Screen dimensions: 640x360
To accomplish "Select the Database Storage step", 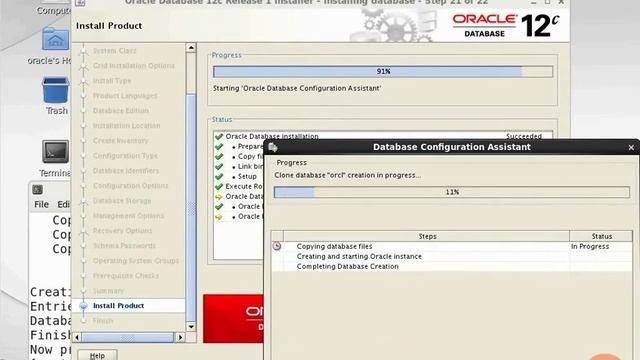I will click(x=122, y=201).
